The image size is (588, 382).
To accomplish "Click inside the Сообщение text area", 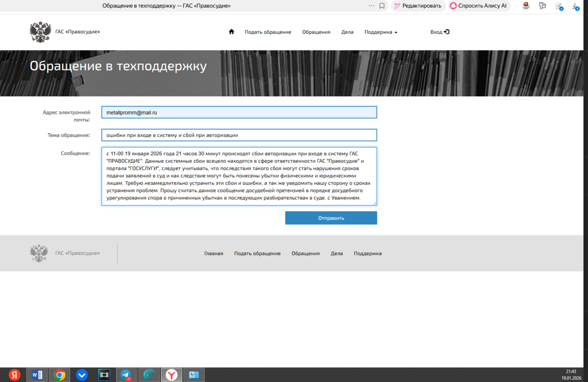I will point(239,176).
